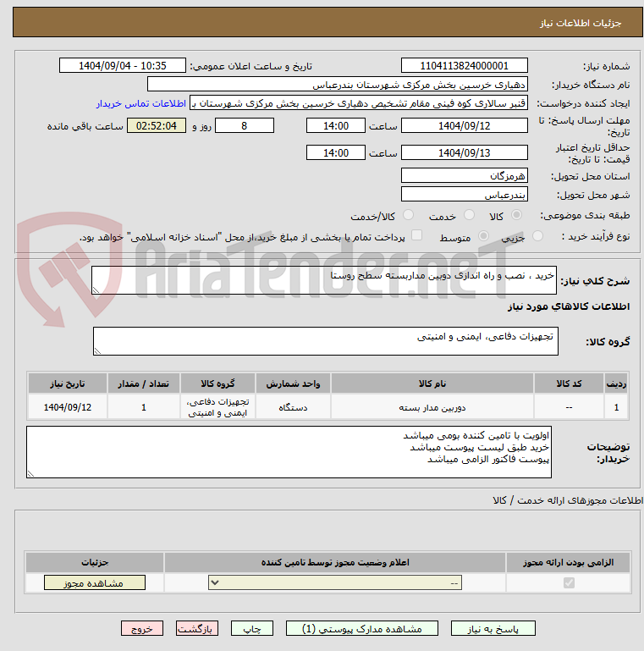
Task: Click the general need description textarea
Action: pyautogui.click(x=324, y=281)
